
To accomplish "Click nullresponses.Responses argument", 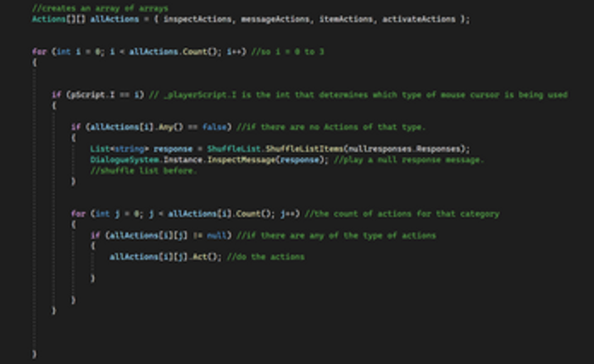I will pyautogui.click(x=404, y=149).
